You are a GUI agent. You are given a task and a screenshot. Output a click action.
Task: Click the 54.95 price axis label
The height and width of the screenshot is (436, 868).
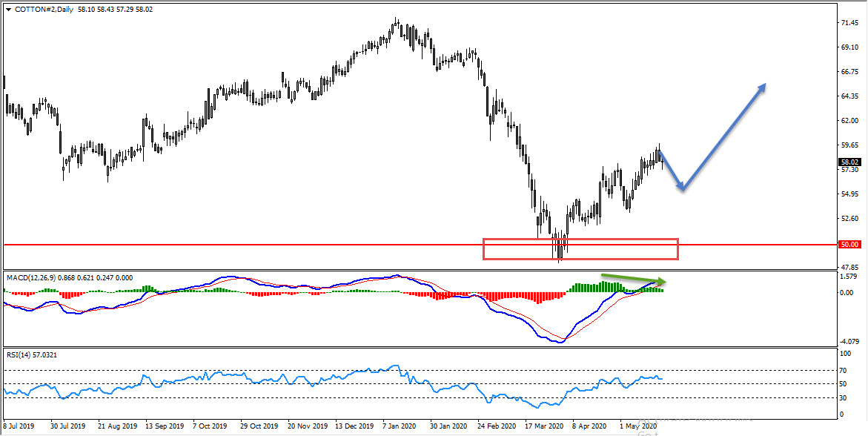pyautogui.click(x=849, y=194)
